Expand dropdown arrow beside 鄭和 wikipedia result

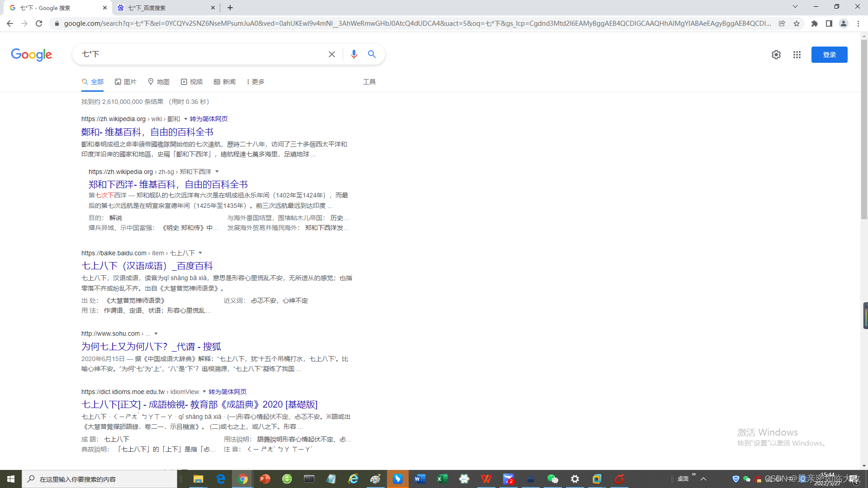(185, 119)
